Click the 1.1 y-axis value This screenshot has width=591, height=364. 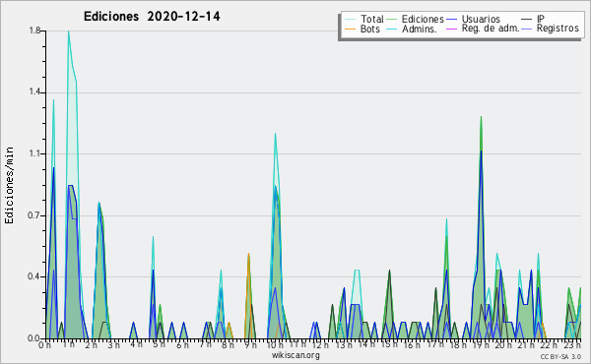coord(34,153)
